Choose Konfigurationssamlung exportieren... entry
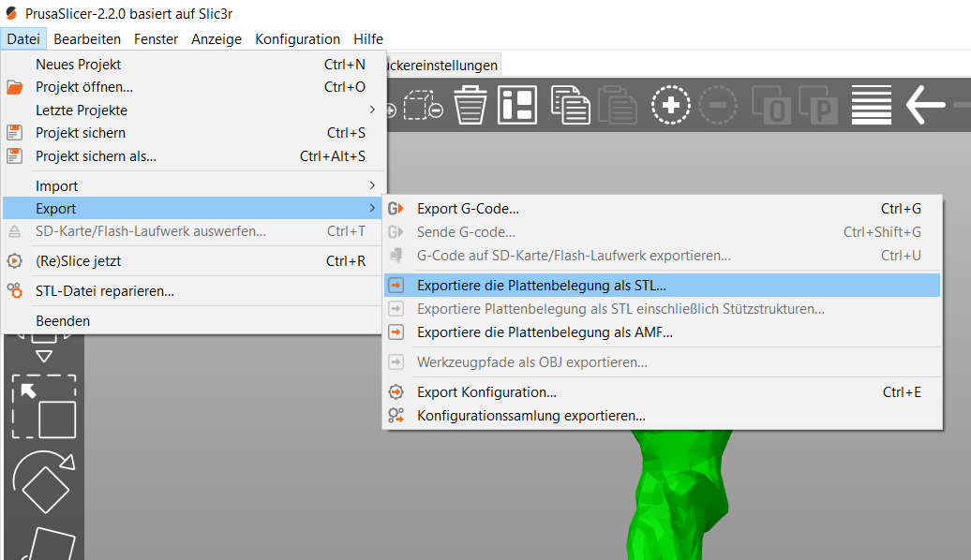 click(662, 416)
